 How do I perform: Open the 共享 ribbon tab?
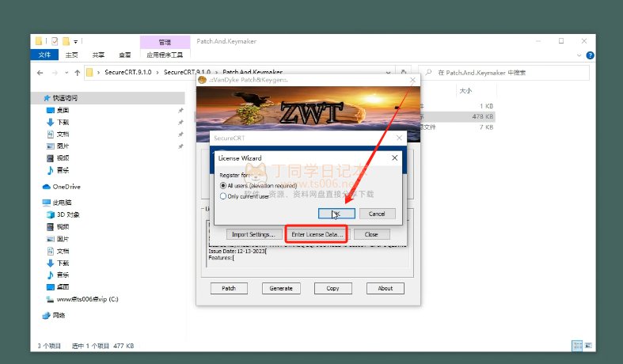[98, 55]
